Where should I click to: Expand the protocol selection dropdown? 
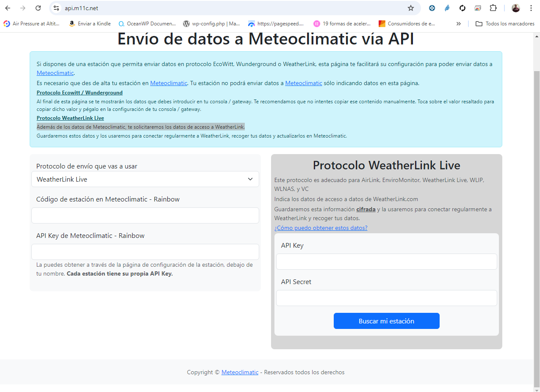point(145,179)
